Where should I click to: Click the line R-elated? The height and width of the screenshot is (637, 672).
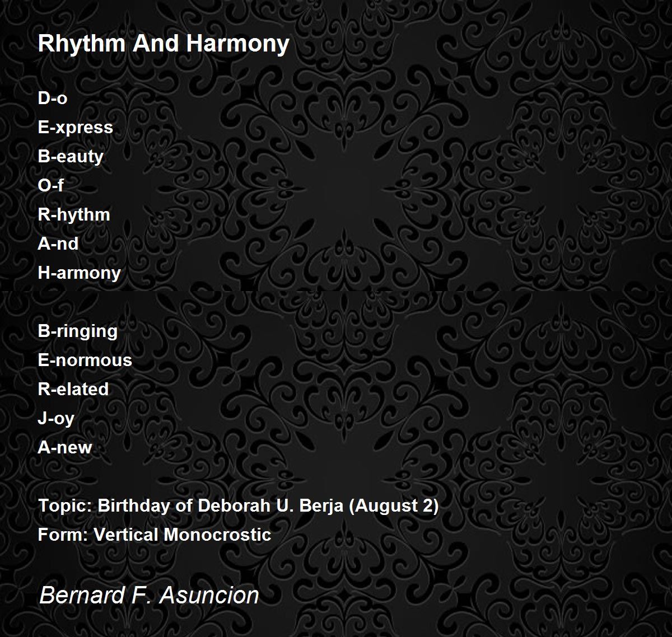73,389
